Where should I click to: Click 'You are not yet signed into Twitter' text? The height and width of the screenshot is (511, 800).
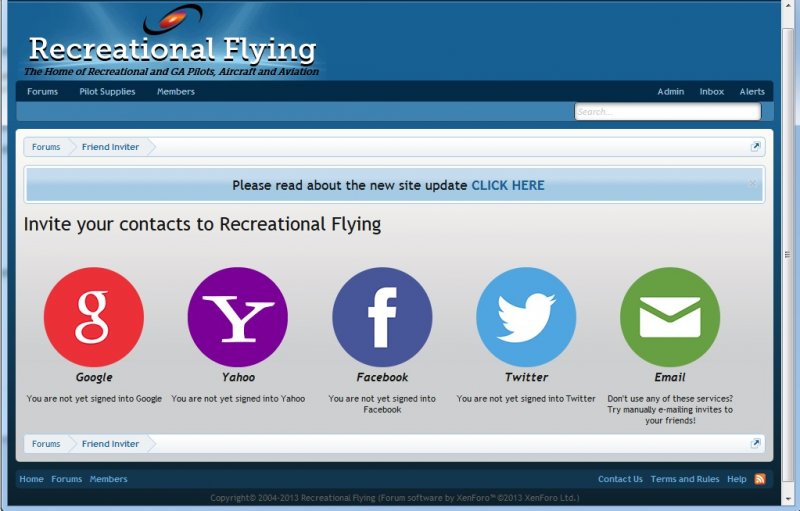pyautogui.click(x=526, y=399)
